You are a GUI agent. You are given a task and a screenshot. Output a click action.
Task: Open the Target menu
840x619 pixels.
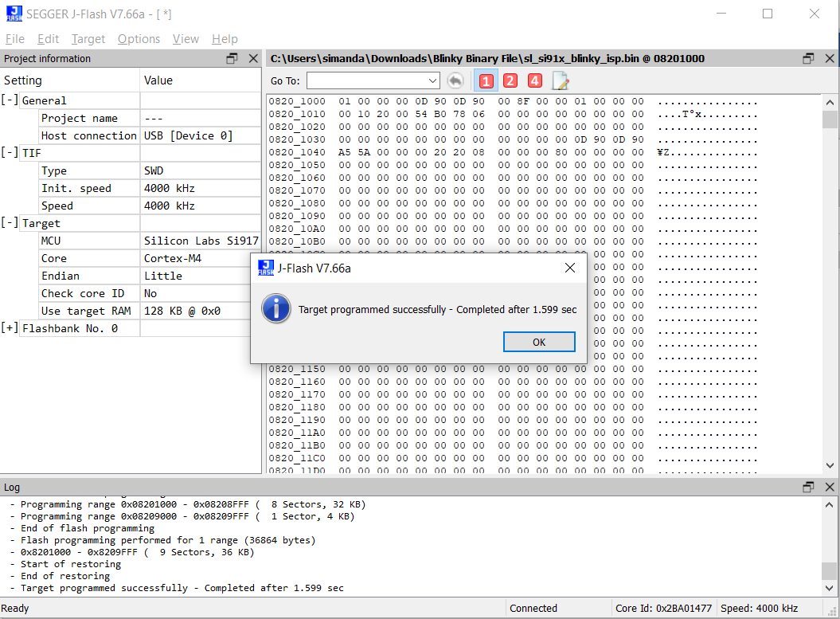88,39
